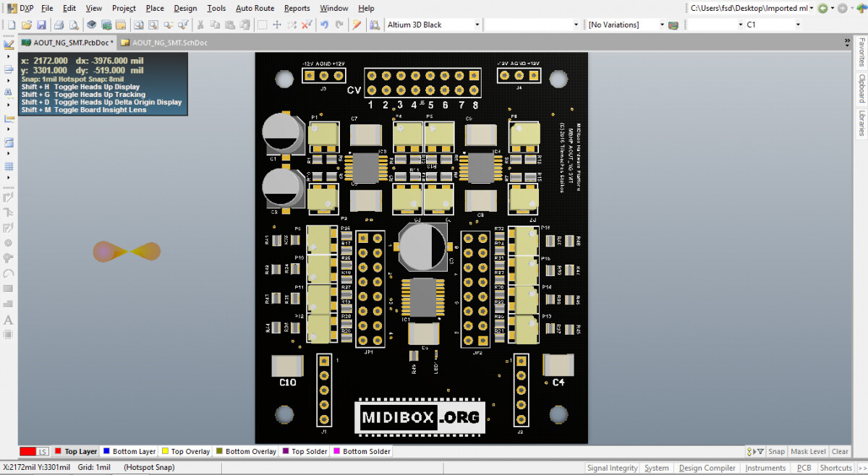
Task: Open the Favorites side panel tab
Action: 861,53
